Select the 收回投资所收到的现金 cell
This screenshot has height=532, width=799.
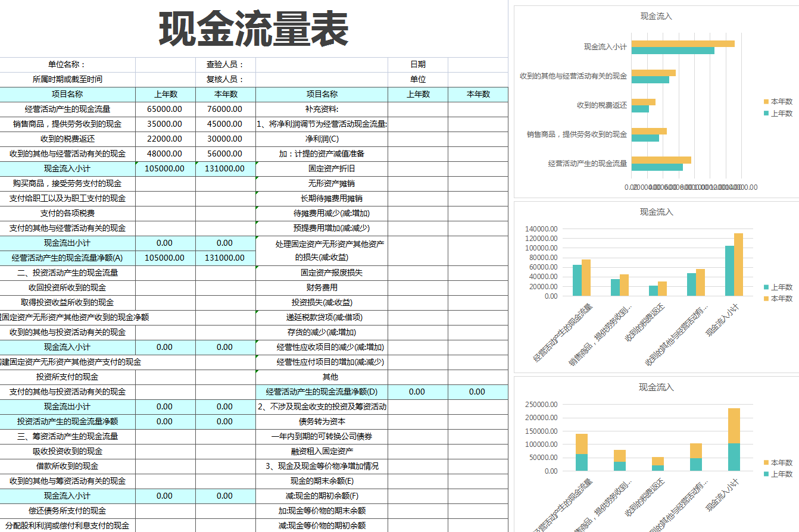[67, 287]
